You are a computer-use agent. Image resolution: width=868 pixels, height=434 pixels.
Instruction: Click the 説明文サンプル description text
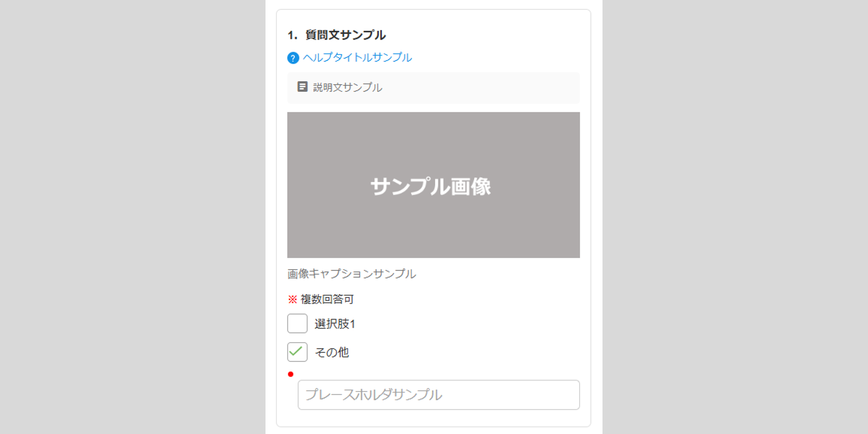[347, 88]
